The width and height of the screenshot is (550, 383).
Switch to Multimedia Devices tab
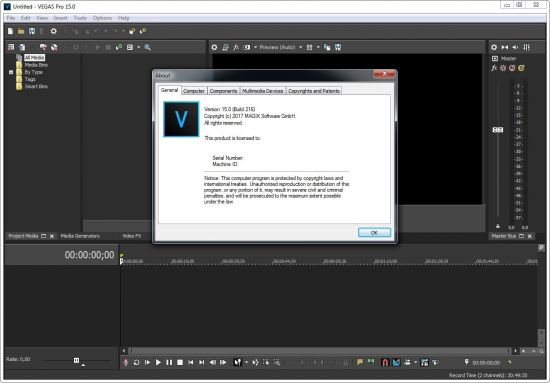[263, 91]
